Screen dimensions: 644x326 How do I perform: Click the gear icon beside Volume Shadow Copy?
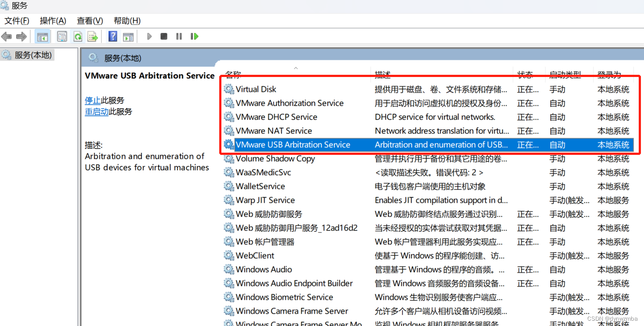point(229,158)
